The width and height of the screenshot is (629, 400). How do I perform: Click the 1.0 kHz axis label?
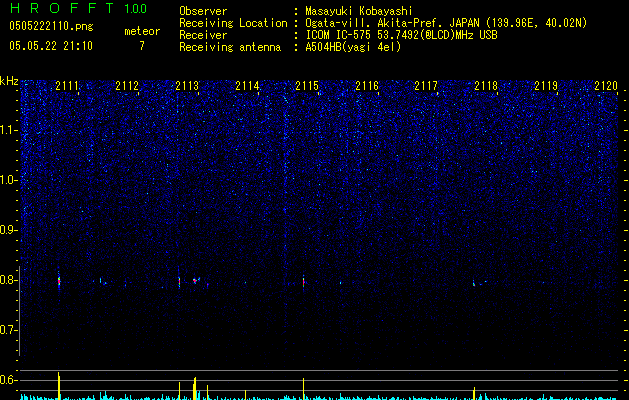(7, 180)
